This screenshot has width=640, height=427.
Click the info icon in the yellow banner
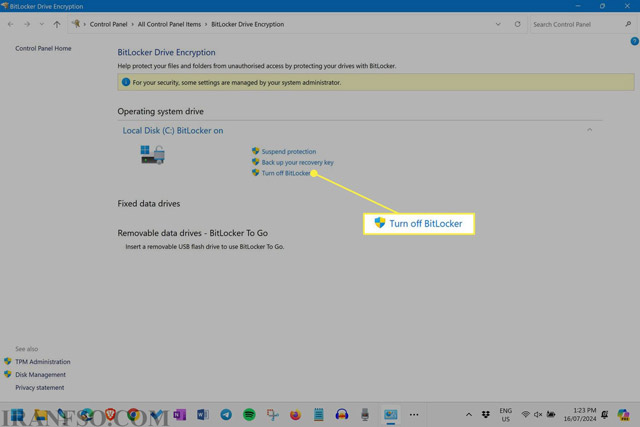pos(126,82)
